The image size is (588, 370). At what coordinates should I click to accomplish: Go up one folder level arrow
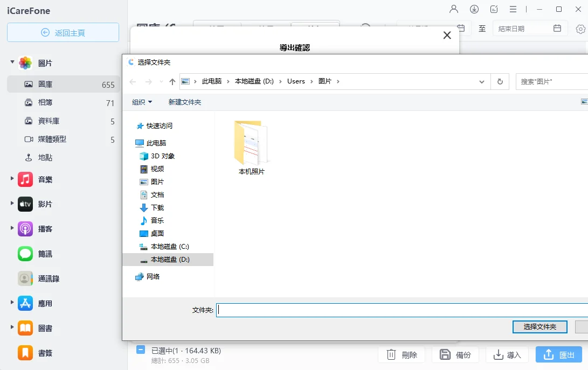point(172,82)
